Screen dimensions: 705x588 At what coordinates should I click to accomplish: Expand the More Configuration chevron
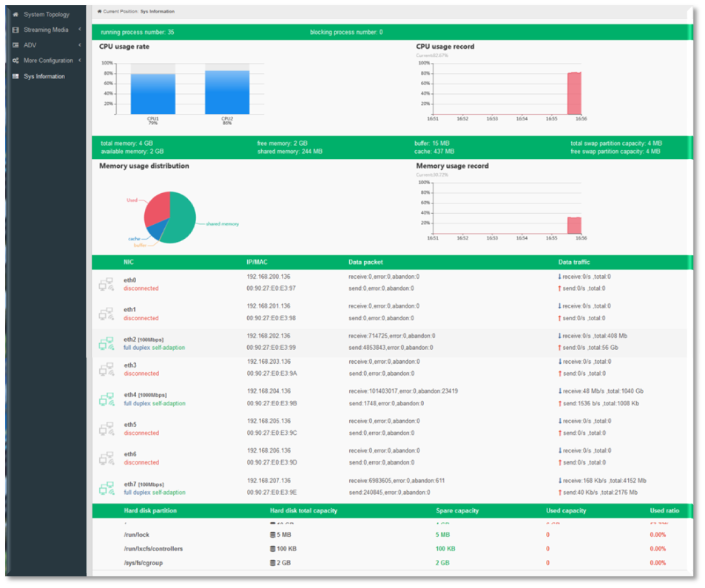(x=80, y=61)
